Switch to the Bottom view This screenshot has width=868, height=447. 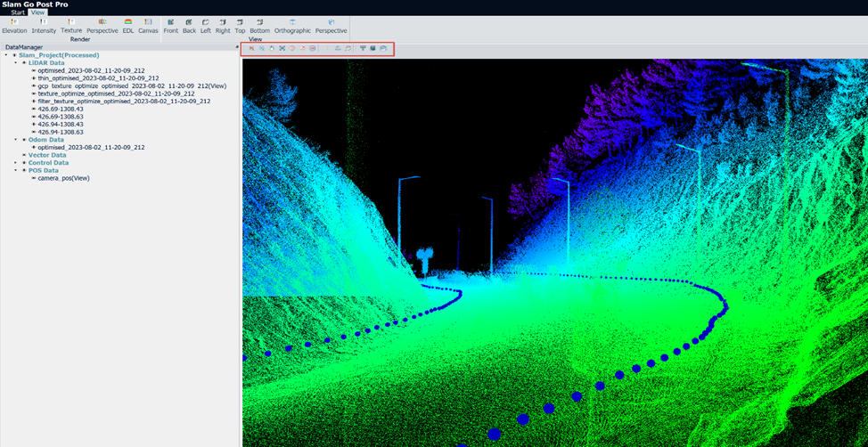(x=259, y=27)
